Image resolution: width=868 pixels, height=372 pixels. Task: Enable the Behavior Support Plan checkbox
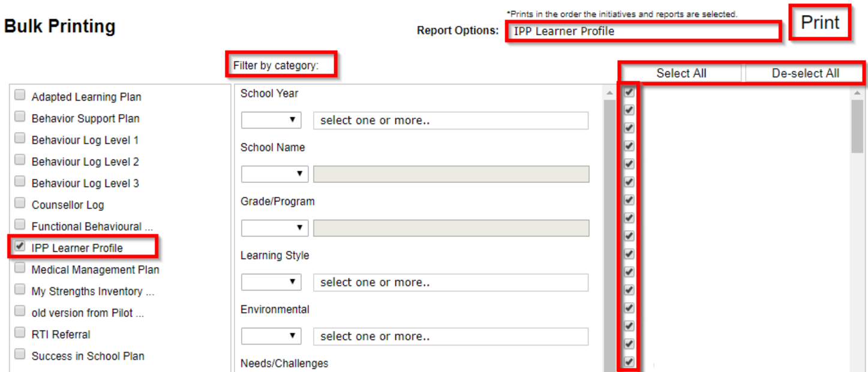point(20,116)
